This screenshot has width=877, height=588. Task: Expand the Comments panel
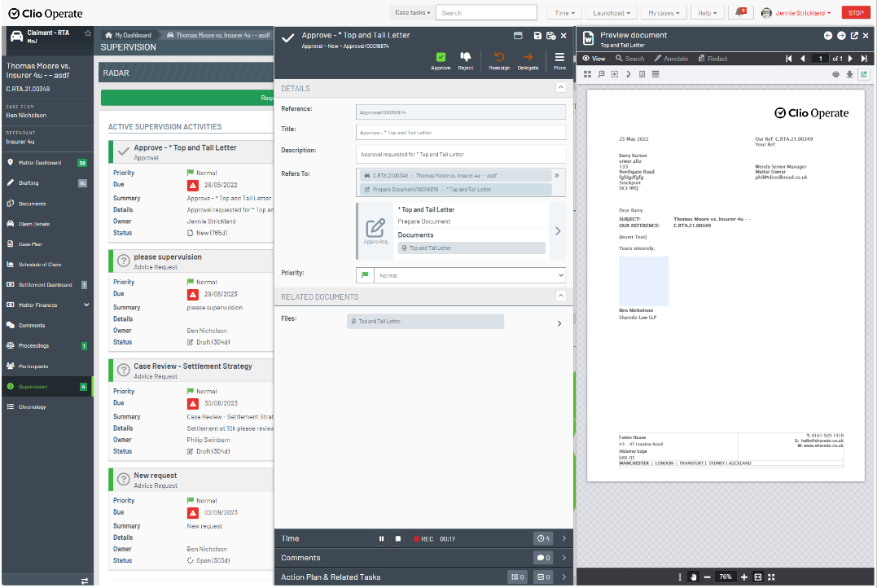[563, 558]
